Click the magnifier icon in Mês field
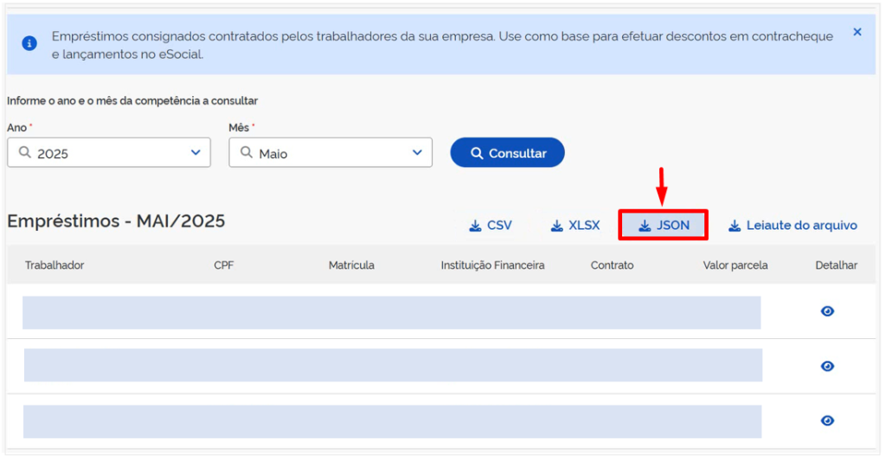Viewport: 886px width, 460px height. [246, 153]
